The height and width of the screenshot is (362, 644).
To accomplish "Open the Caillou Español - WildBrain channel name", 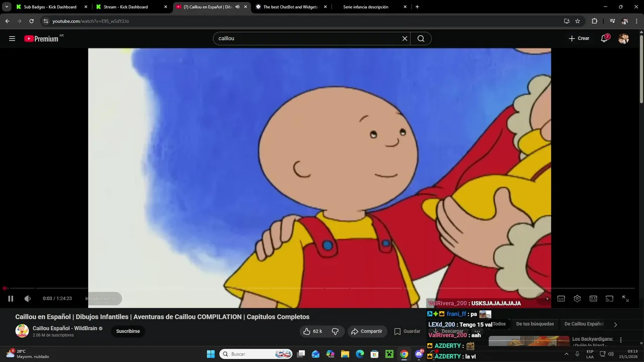I will coord(65,328).
